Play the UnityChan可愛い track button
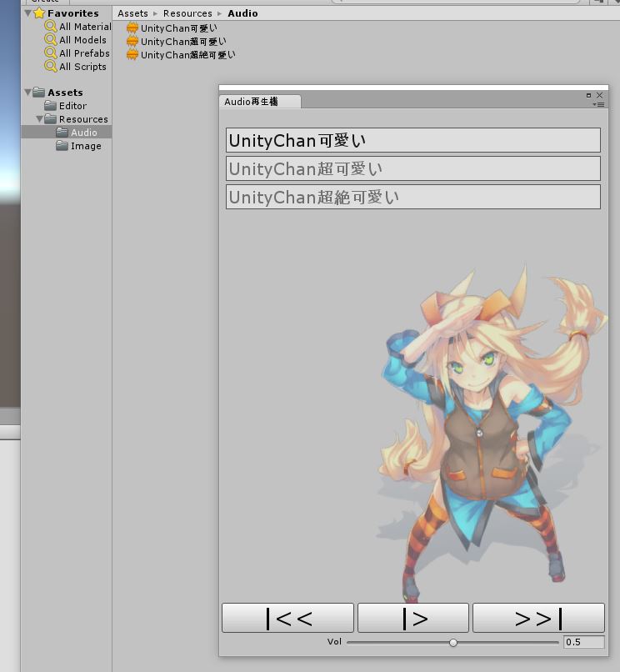The image size is (620, 672). click(413, 140)
